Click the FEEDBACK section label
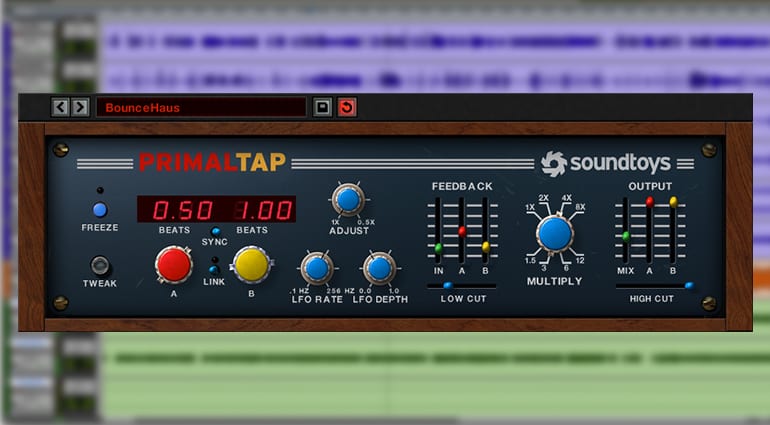 (462, 186)
